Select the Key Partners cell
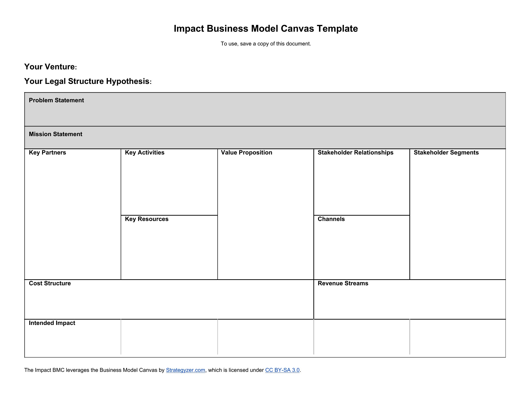 click(73, 214)
